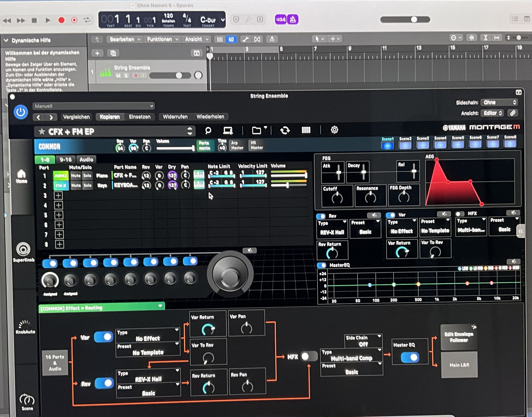Adjust String Ensemble track volume slider
532x417 pixels.
[x=170, y=76]
